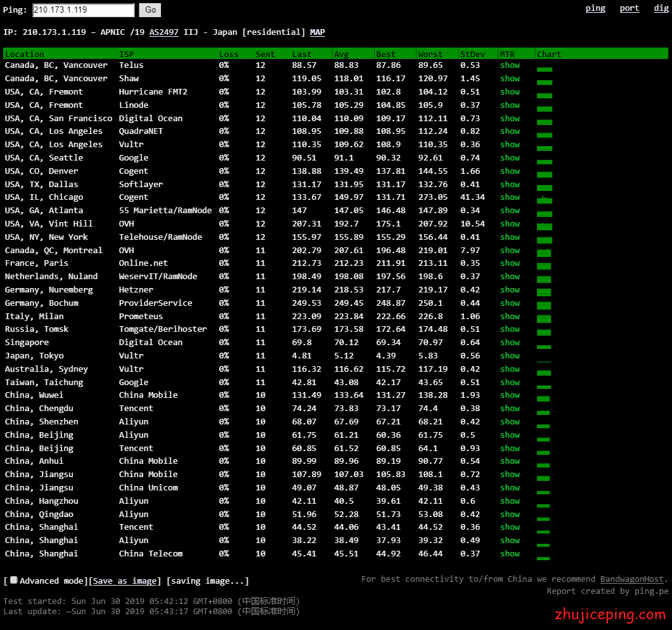Image resolution: width=672 pixels, height=630 pixels.
Task: Show MTR for Singapore Digital Ocean
Action: (x=510, y=343)
